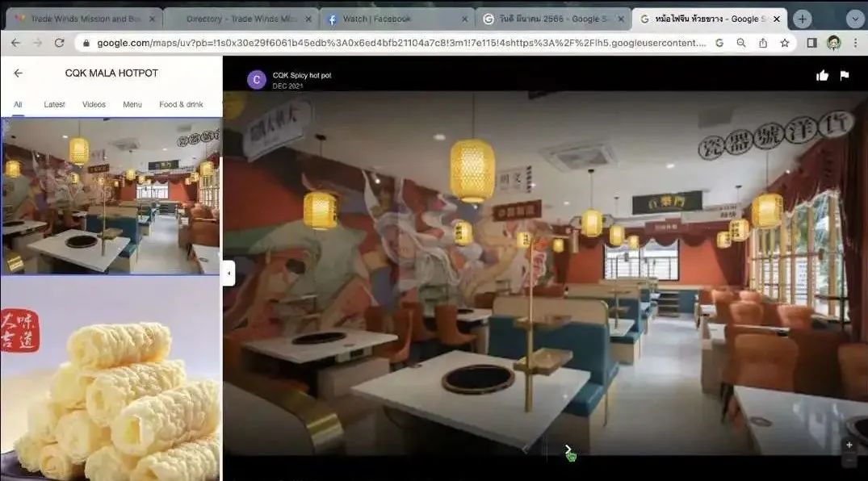The height and width of the screenshot is (481, 868).
Task: Go to next photo using right chevron
Action: point(568,449)
